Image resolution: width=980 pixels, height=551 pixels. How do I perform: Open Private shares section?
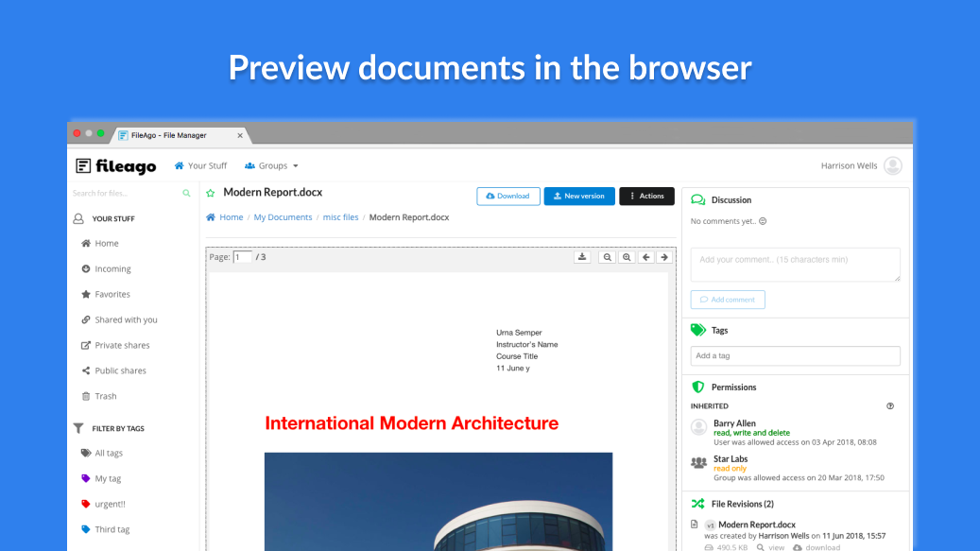tap(115, 345)
